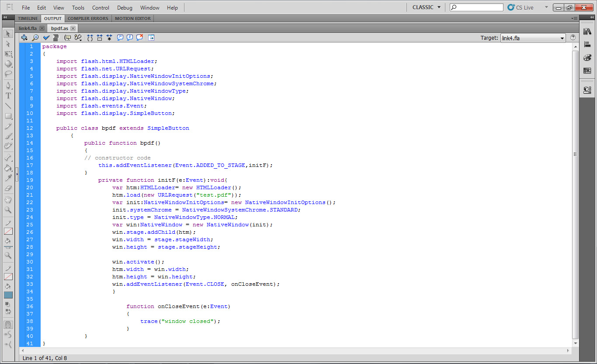Collapse the Tools panel double arrows
The image size is (597, 364).
(x=5, y=17)
